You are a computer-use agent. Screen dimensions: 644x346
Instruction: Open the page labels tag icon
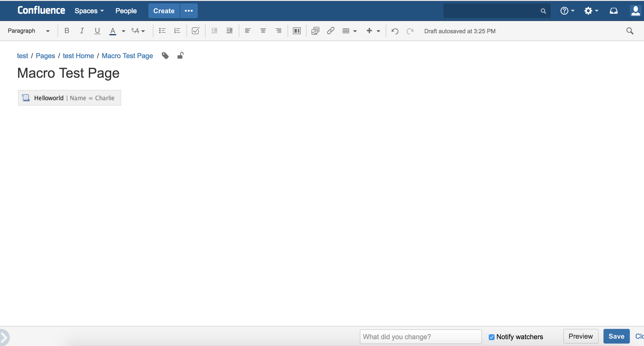pyautogui.click(x=165, y=55)
